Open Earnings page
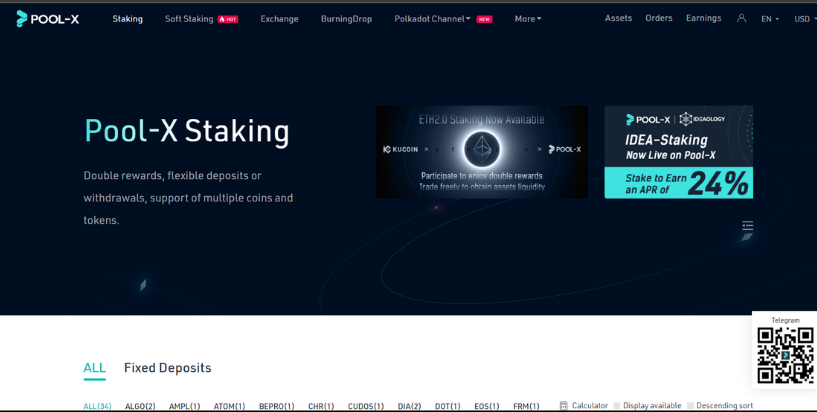 (x=703, y=18)
